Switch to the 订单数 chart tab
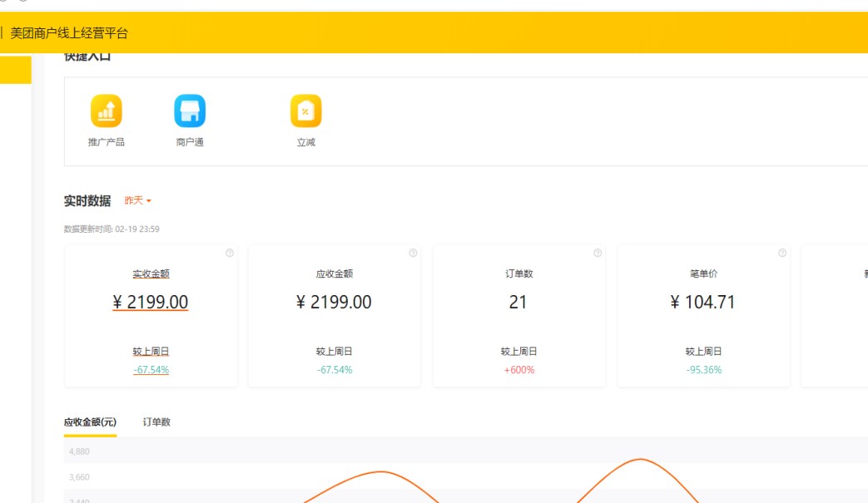The width and height of the screenshot is (868, 503). point(156,422)
